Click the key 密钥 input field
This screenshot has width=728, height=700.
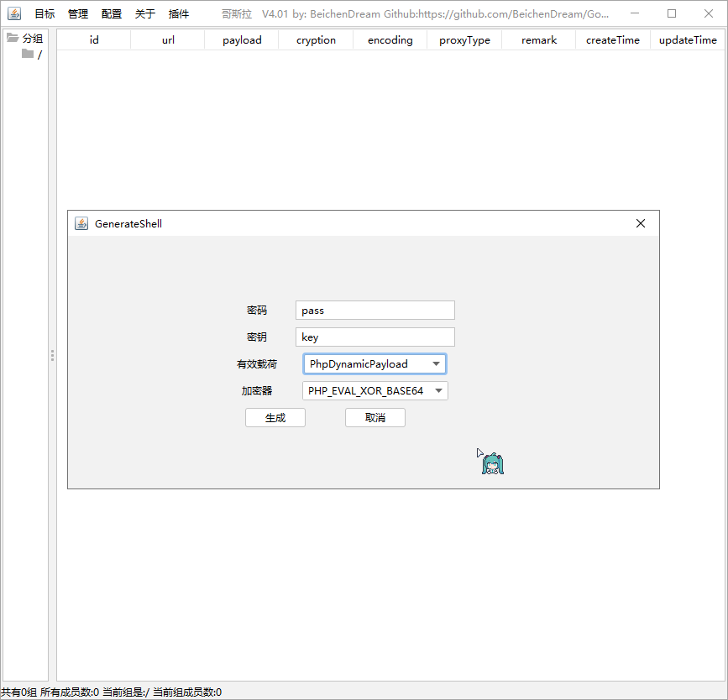[374, 337]
